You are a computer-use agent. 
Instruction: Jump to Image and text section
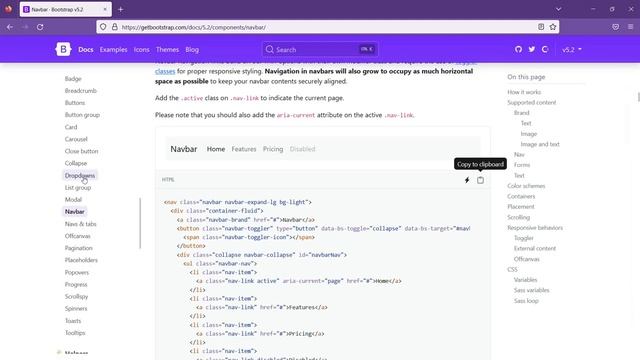pos(540,144)
